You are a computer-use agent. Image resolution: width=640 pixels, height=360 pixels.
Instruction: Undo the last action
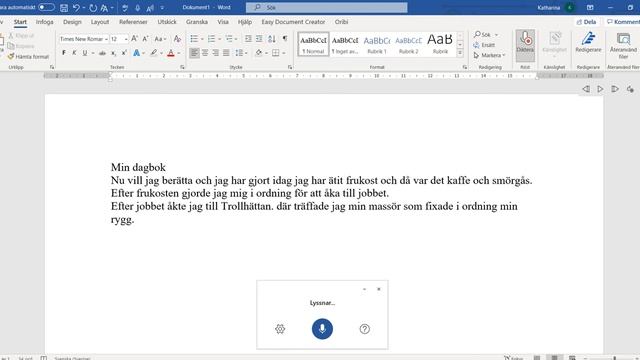click(x=76, y=7)
